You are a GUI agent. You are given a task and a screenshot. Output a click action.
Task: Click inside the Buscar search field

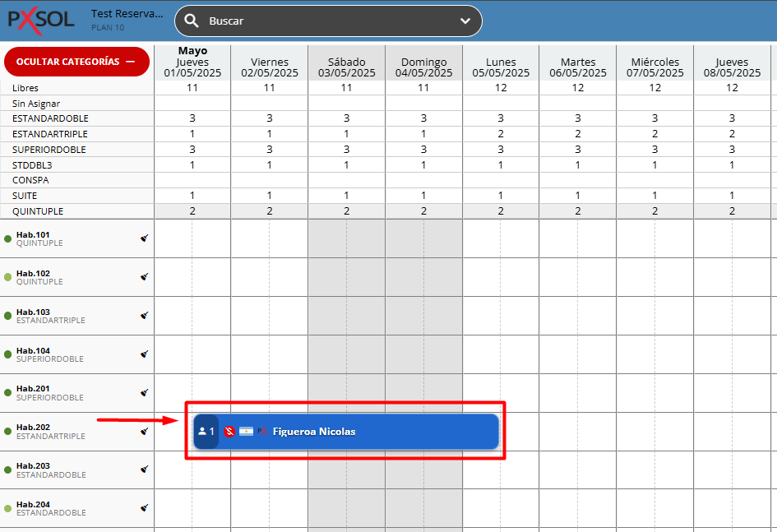click(329, 21)
